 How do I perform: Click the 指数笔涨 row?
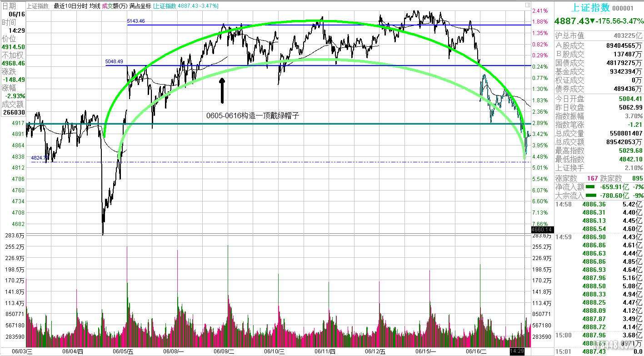[x=599, y=125]
